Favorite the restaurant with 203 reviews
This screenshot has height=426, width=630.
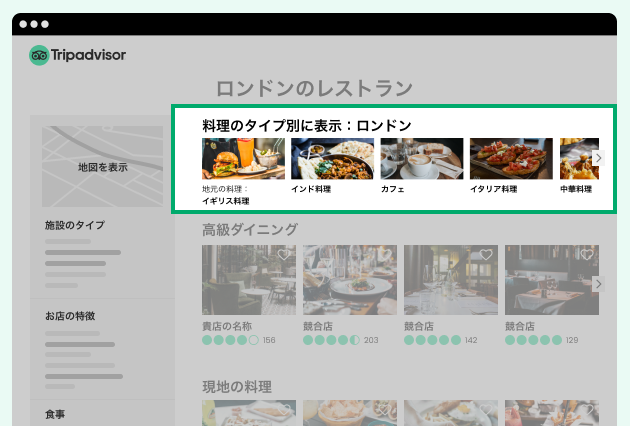point(385,255)
